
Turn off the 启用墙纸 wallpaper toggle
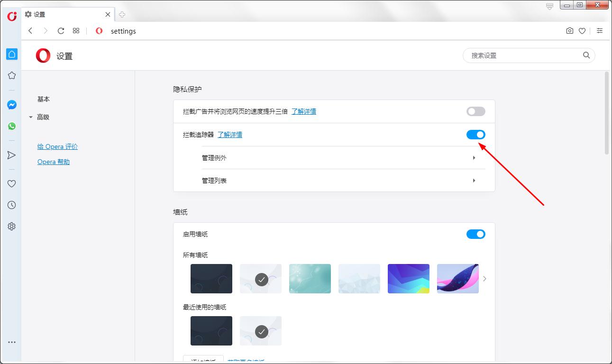[x=475, y=234]
